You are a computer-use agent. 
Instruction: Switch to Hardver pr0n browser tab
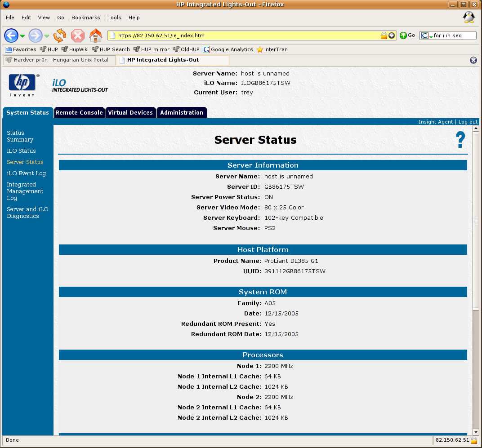[x=60, y=60]
